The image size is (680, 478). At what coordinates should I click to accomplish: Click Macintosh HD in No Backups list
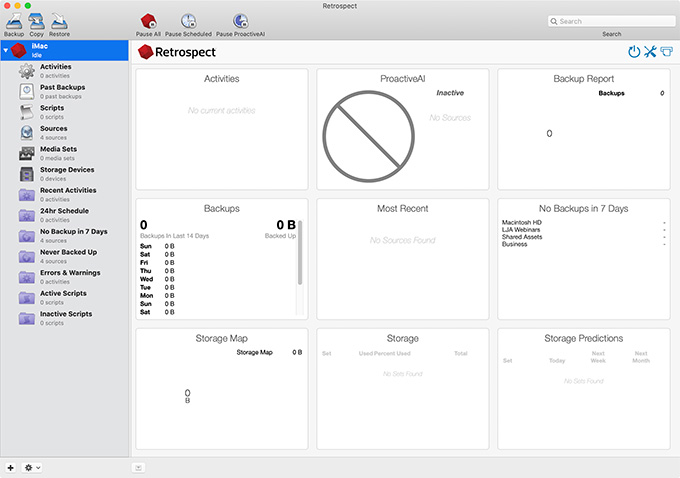(x=522, y=223)
